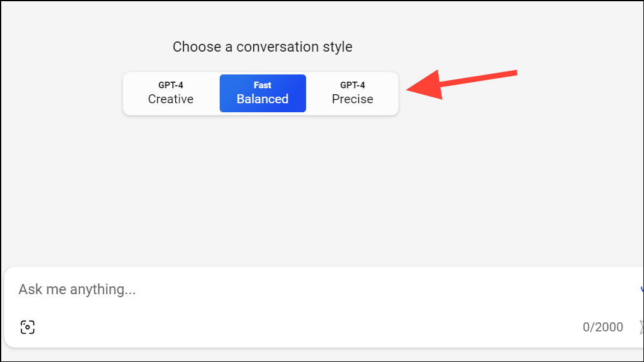Click the 'Choose a conversation style' heading
Viewport: 644px width, 362px height.
(x=262, y=47)
